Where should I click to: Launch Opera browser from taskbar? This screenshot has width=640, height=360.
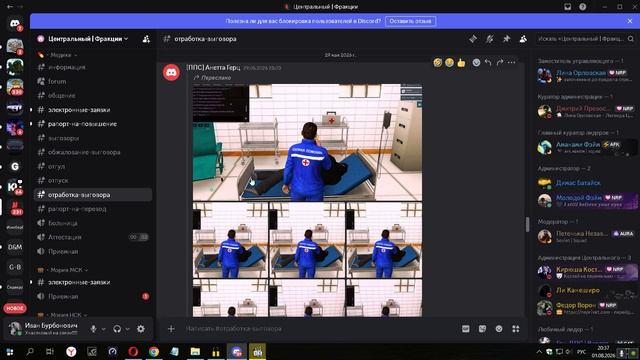point(133,351)
